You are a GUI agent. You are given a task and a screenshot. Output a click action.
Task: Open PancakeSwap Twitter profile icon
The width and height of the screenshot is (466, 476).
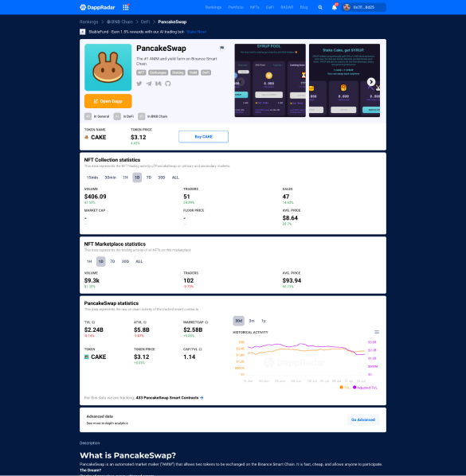coord(139,84)
